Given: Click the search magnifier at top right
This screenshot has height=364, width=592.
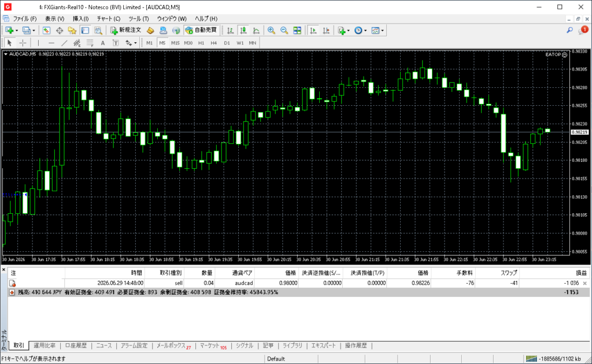Looking at the screenshot, I should pos(569,30).
